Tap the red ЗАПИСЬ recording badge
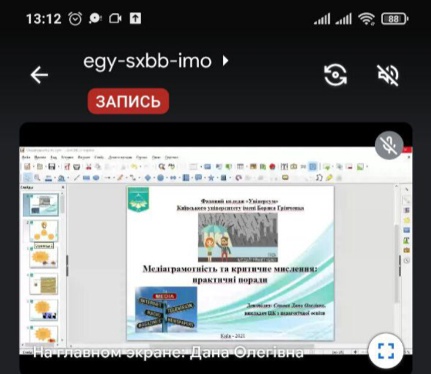 tap(128, 101)
